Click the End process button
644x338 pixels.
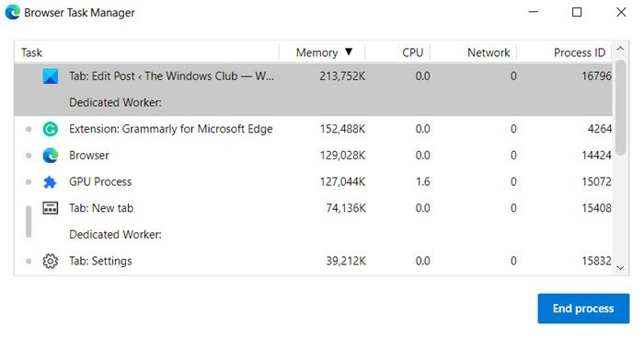583,309
